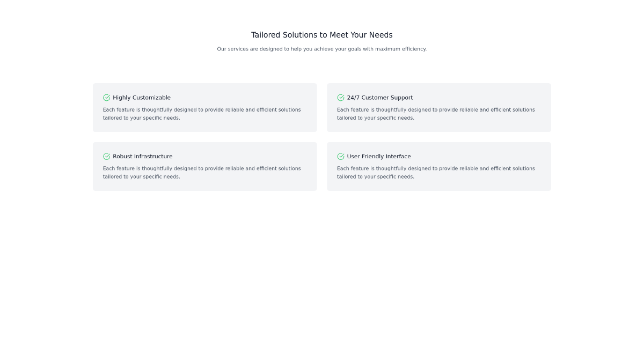Viewport: 644px width, 338px height.
Task: Select the '24/7 Customer Support' title text
Action: pyautogui.click(x=380, y=98)
